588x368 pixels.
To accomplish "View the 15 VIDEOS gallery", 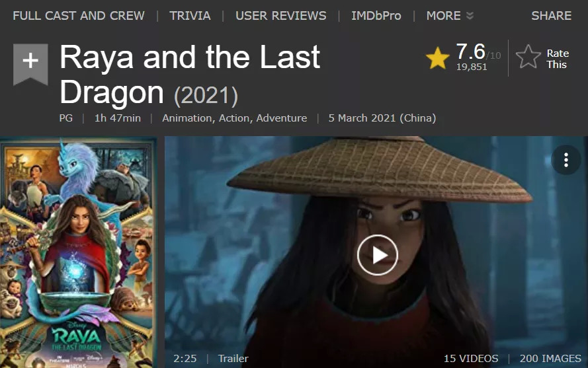I will tap(471, 359).
